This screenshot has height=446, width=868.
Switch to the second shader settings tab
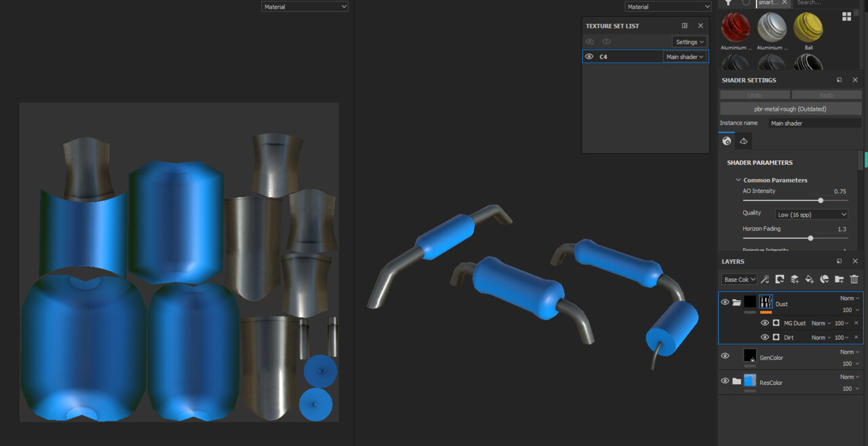pyautogui.click(x=743, y=141)
